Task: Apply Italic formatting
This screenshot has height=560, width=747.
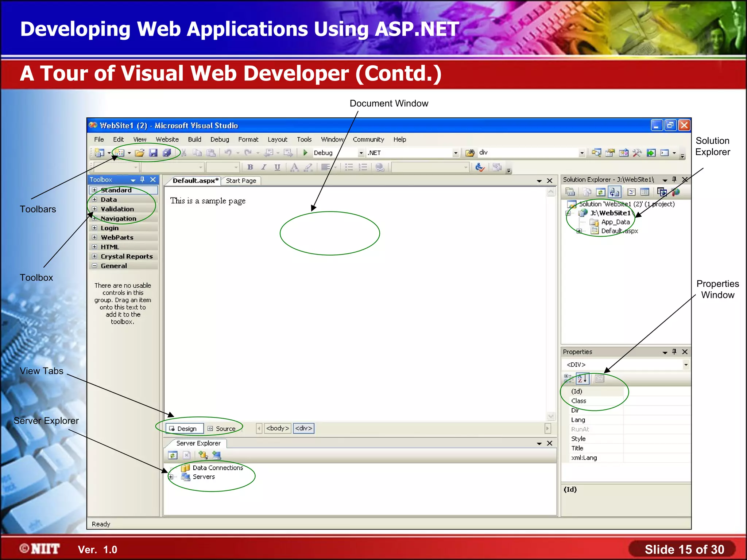Action: (264, 167)
